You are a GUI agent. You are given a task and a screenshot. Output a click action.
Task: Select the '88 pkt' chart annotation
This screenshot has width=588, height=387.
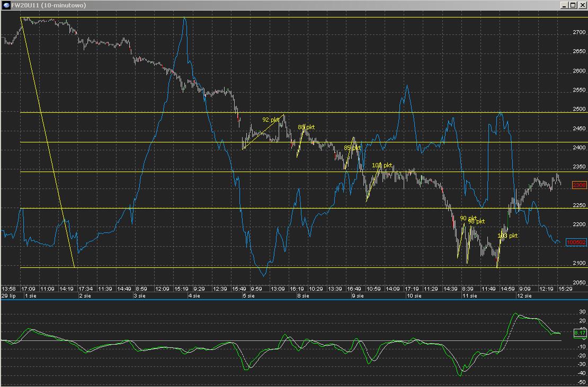click(306, 127)
